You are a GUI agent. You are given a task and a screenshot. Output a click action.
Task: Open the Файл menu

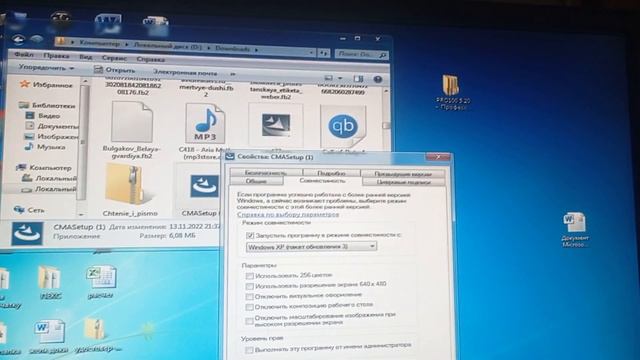(x=24, y=54)
